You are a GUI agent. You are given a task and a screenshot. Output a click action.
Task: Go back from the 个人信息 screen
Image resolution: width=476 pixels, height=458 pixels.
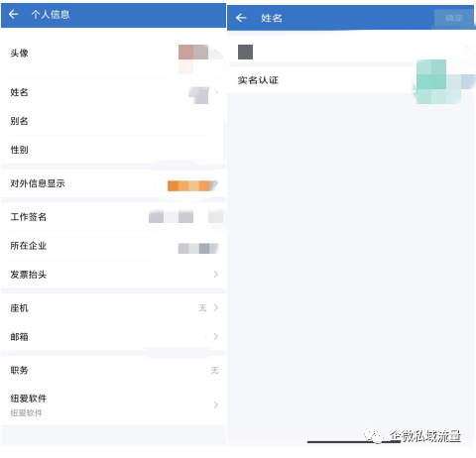(x=14, y=14)
